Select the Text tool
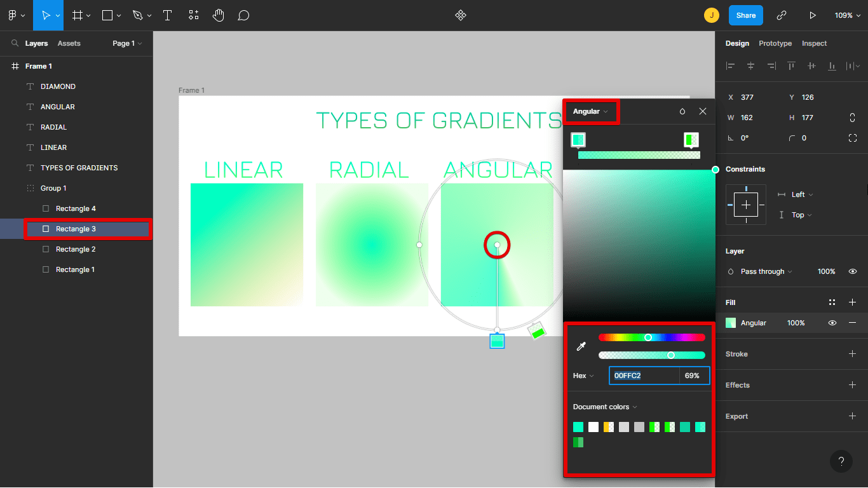 coord(167,15)
